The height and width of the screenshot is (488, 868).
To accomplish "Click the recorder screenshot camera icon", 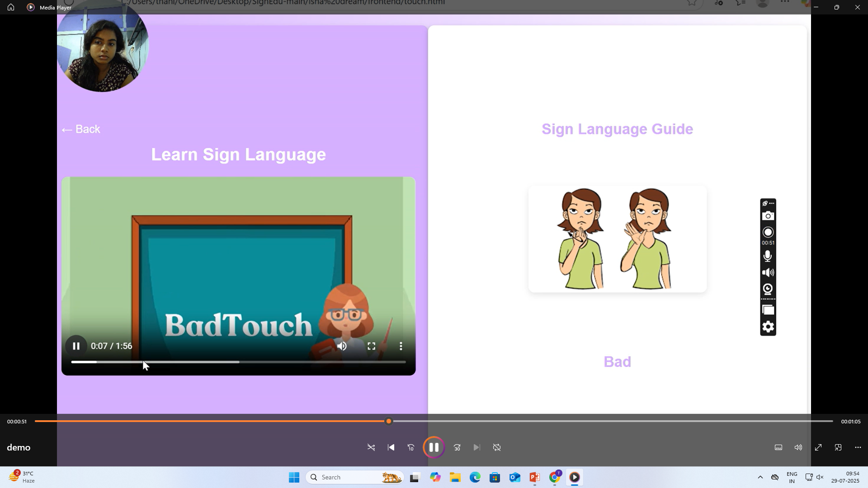I will pyautogui.click(x=768, y=216).
